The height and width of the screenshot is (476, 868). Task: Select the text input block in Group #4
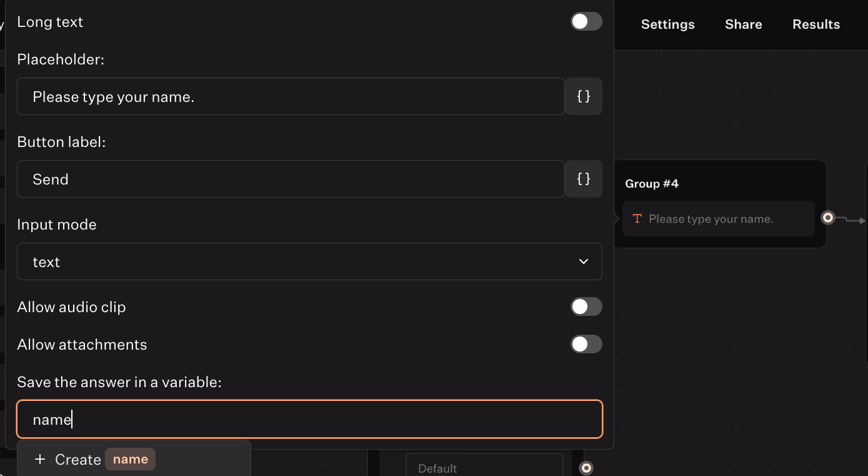click(718, 219)
